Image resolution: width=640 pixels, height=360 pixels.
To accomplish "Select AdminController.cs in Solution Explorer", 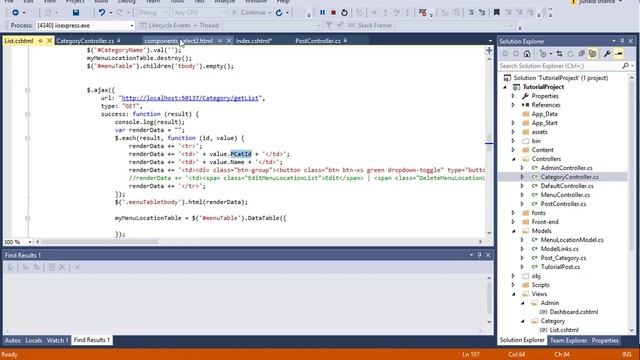I will 566,168.
